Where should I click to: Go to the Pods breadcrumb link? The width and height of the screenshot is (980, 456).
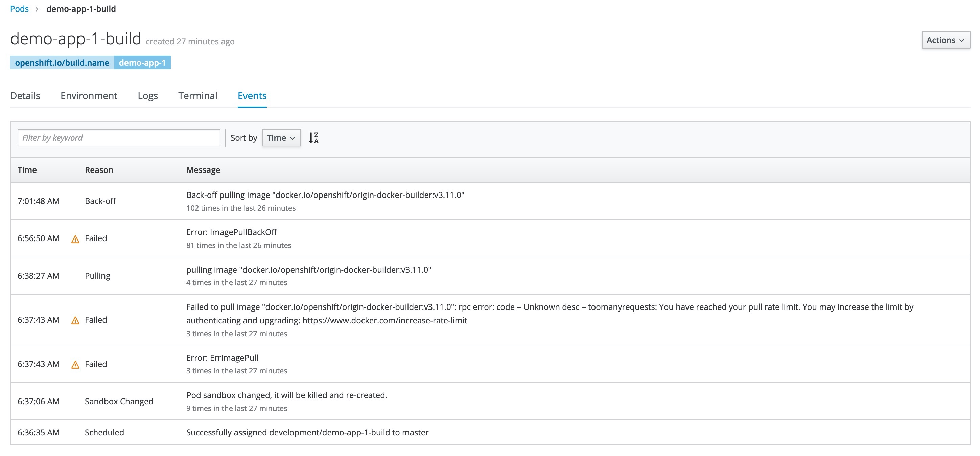coord(19,9)
